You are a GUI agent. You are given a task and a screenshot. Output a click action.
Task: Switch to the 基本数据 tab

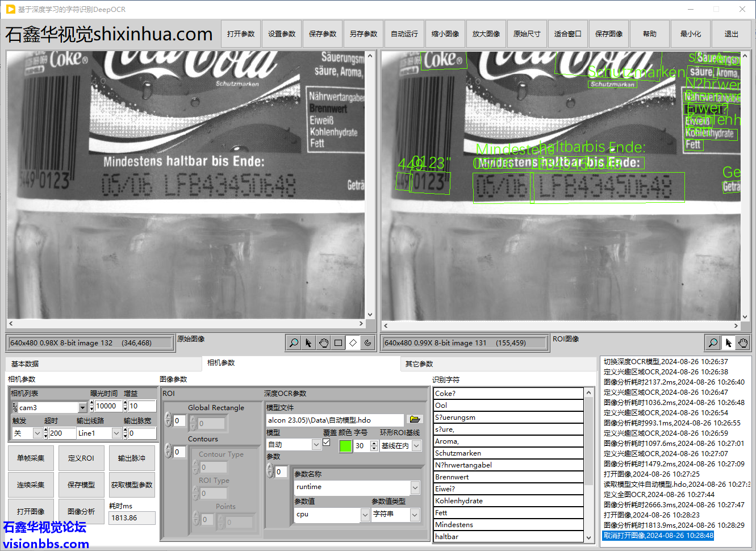[x=25, y=364]
